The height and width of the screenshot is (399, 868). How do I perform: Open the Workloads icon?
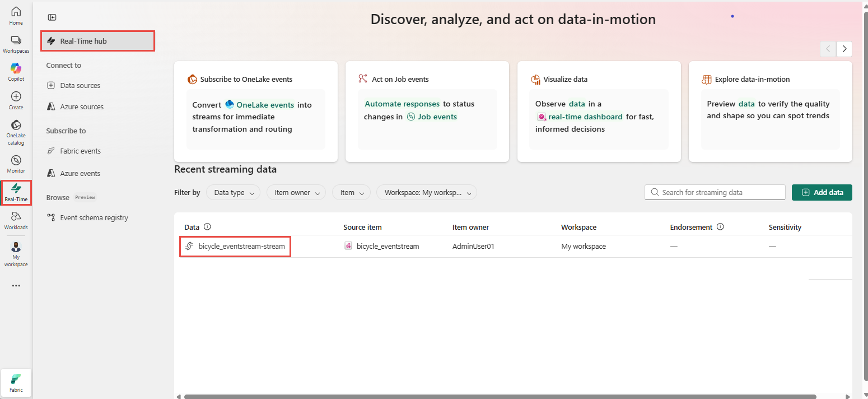click(16, 220)
